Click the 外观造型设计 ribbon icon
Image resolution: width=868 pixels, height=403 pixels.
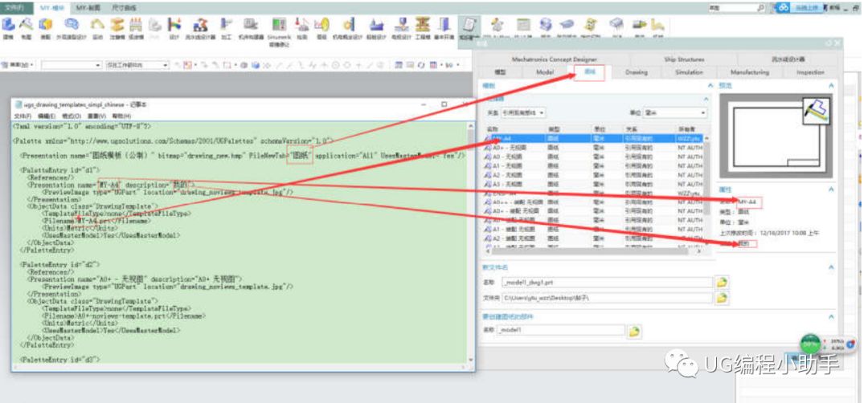click(72, 27)
